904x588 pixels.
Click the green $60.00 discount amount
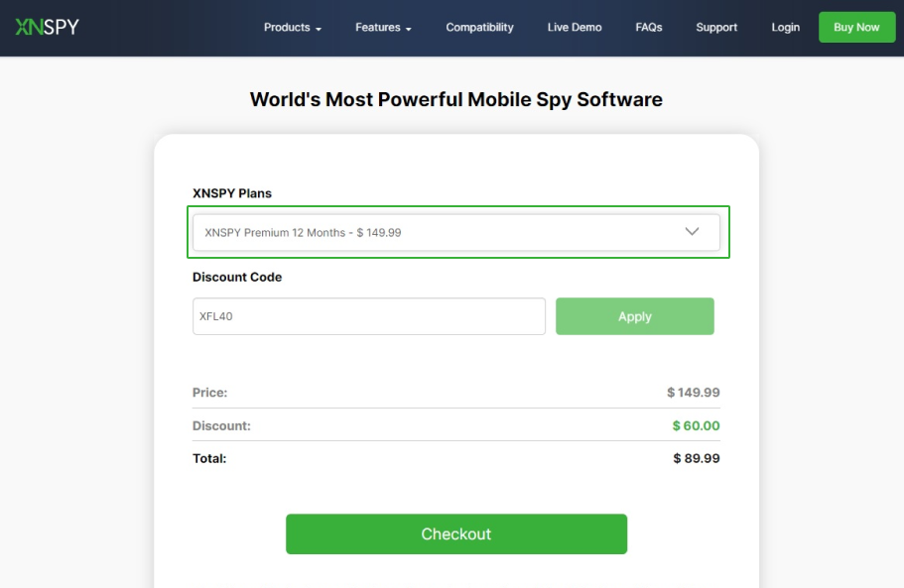(696, 425)
